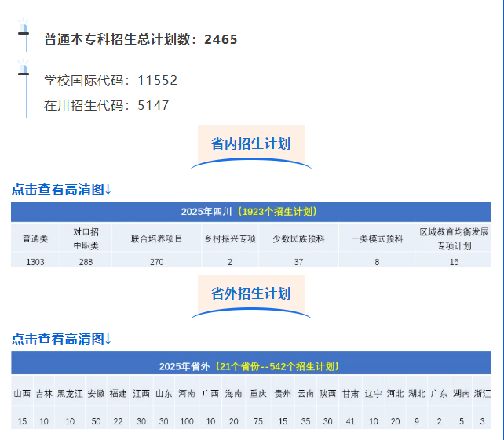Select the 广西 province header
Screen dimensions: 504x440
pos(210,394)
